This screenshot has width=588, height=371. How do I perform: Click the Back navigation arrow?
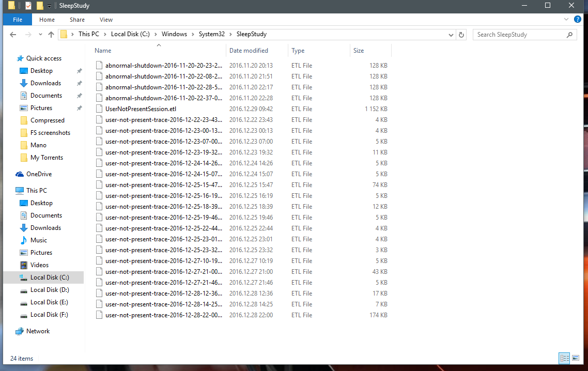tap(13, 35)
